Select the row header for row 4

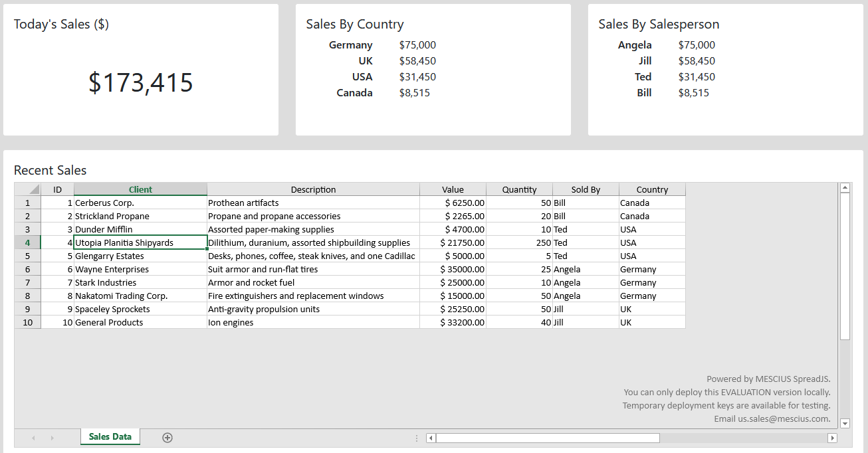(x=28, y=242)
